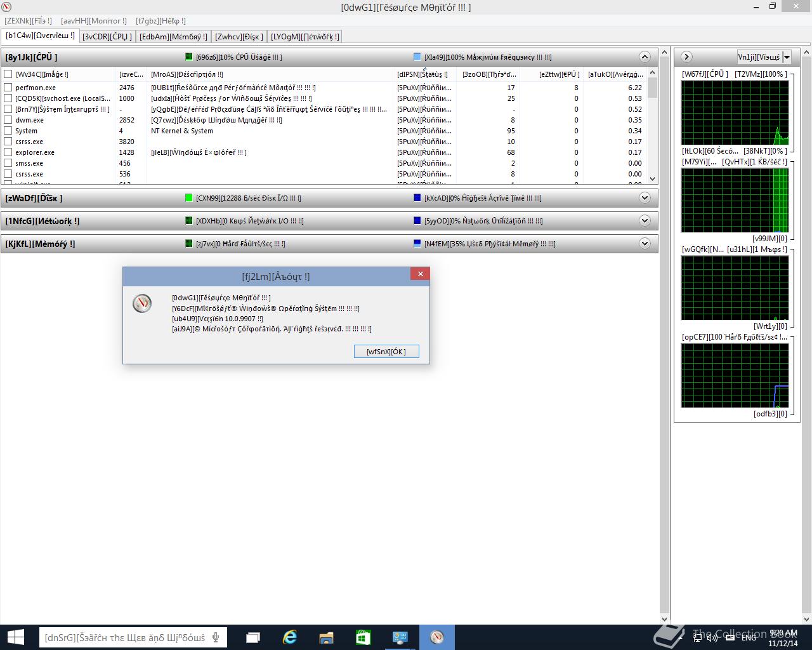Open File Explorer from taskbar
The width and height of the screenshot is (812, 650).
(327, 637)
